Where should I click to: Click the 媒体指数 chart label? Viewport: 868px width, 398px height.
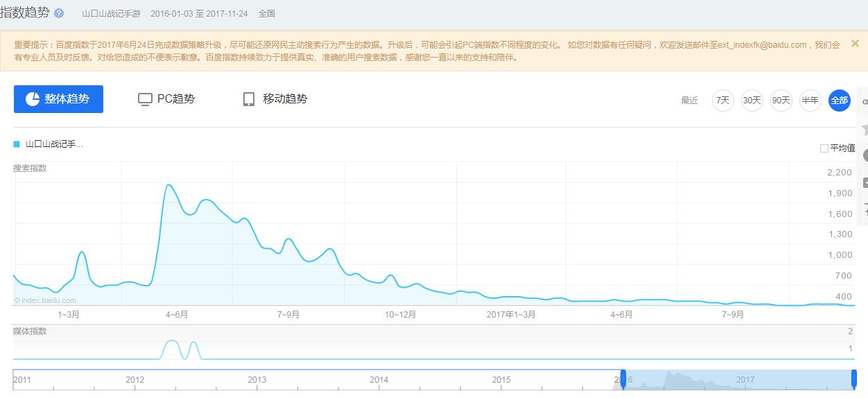[30, 331]
